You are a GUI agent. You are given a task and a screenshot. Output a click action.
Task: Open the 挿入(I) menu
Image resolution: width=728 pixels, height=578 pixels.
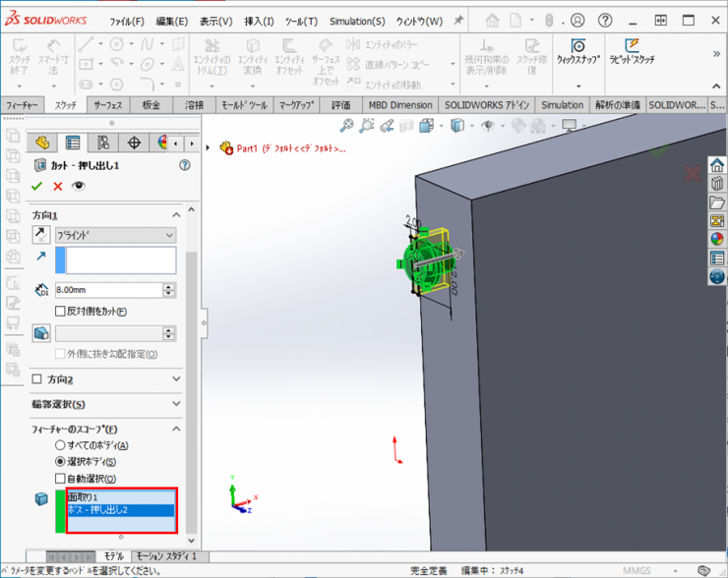point(259,21)
